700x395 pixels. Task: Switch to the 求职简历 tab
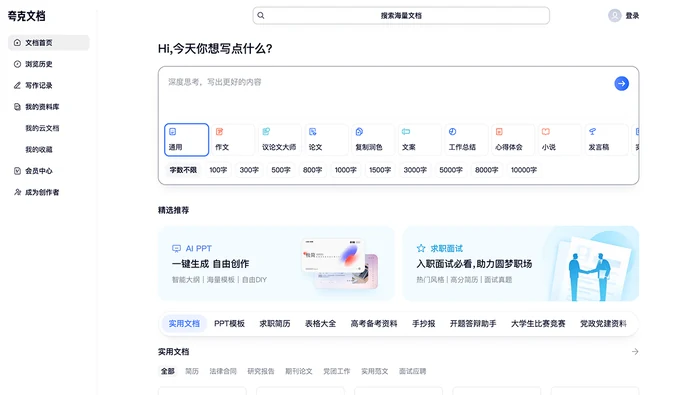[275, 324]
